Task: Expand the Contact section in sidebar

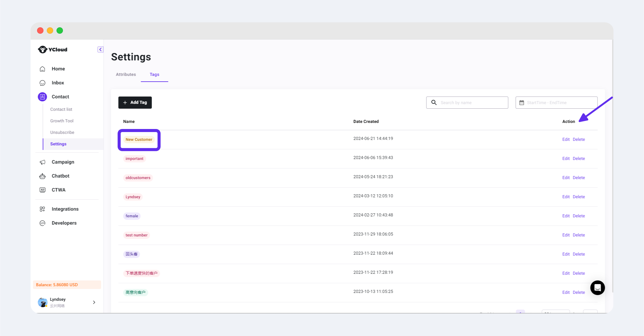Action: (x=60, y=97)
